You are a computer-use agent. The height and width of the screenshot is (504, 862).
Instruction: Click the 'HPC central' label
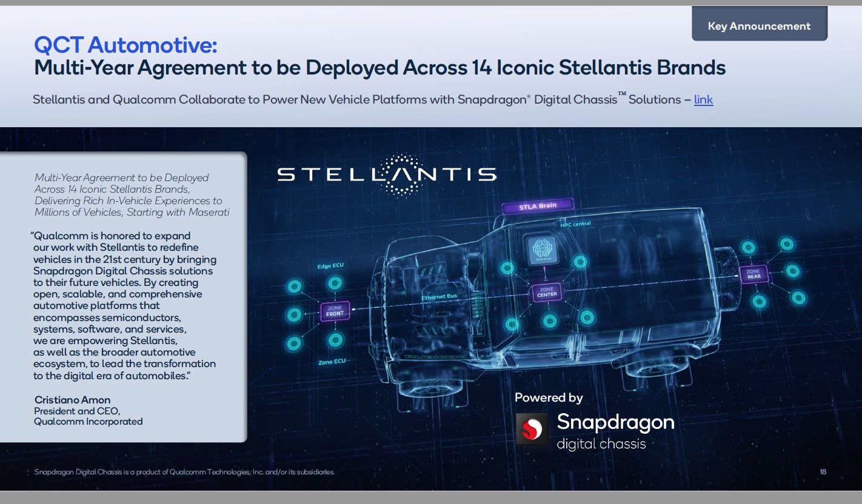575,224
